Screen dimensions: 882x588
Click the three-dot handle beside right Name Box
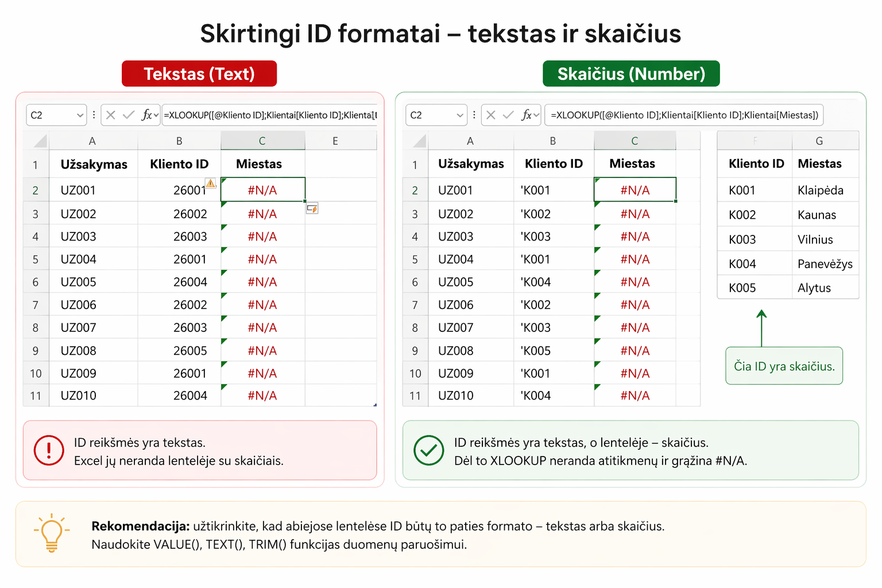[474, 115]
